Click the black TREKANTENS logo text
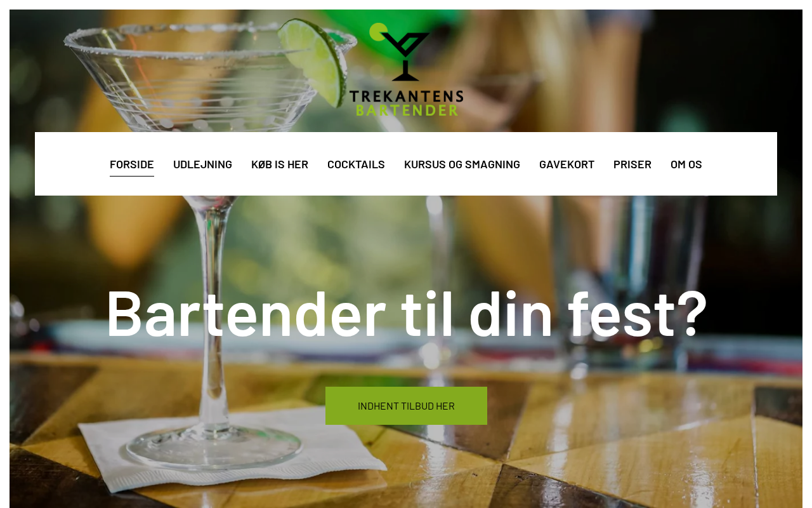Viewport: 812px width, 508px height. click(406, 97)
